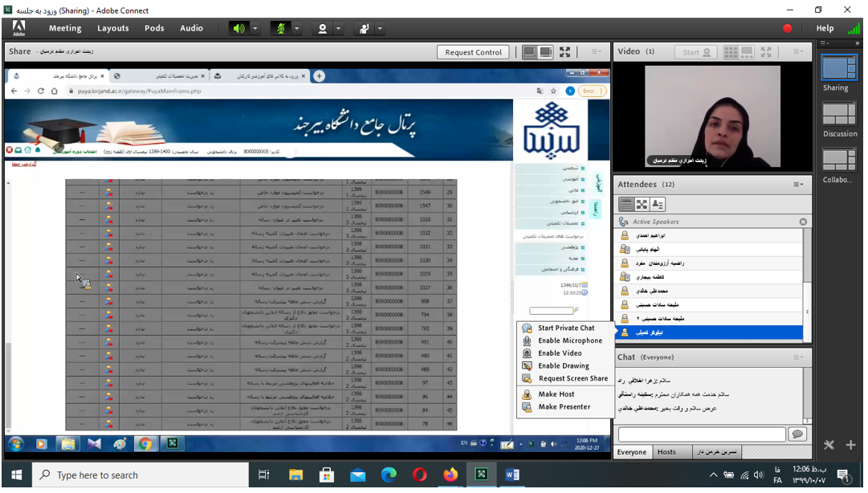Open the Pods menu
The height and width of the screenshot is (493, 868).
click(154, 28)
